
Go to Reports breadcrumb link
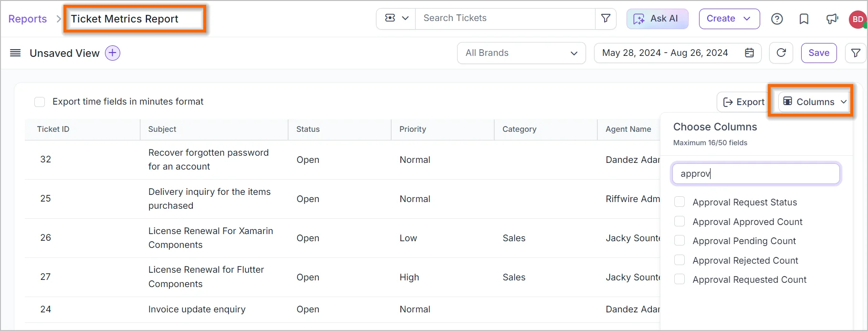tap(28, 19)
